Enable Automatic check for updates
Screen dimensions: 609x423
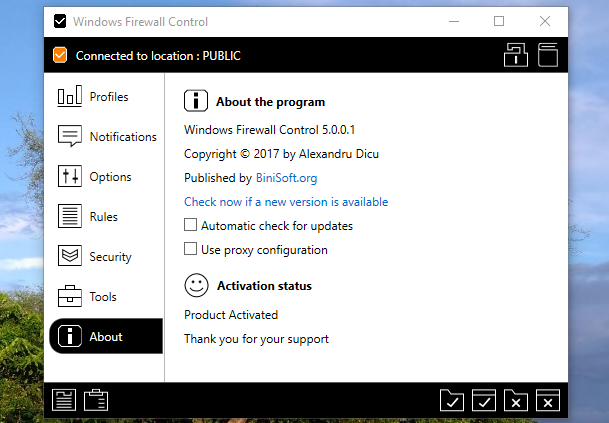tap(190, 225)
